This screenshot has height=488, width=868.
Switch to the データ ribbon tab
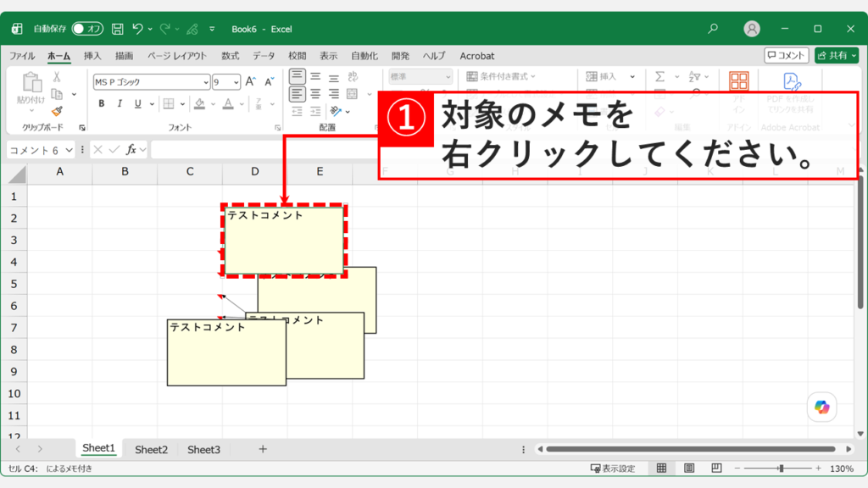(264, 56)
